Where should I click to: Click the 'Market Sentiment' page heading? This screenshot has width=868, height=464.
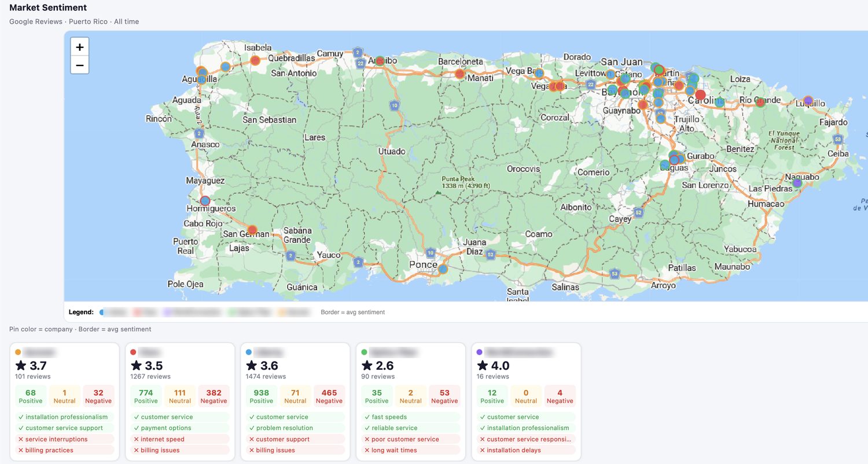pyautogui.click(x=48, y=8)
